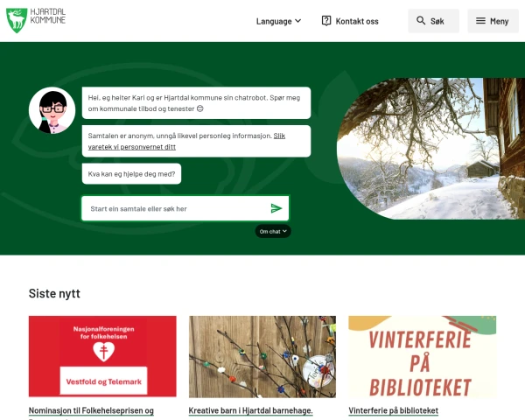The height and width of the screenshot is (420, 525).
Task: Expand the Om chat disclosure
Action: pos(273,231)
